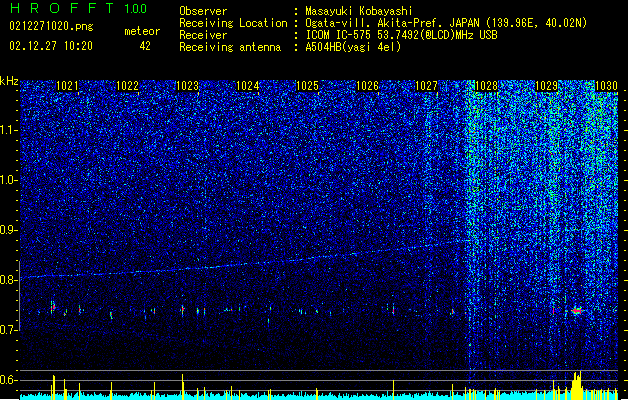Click the observer name Masayuki Kobayashi
This screenshot has height=400, width=629.
(359, 11)
